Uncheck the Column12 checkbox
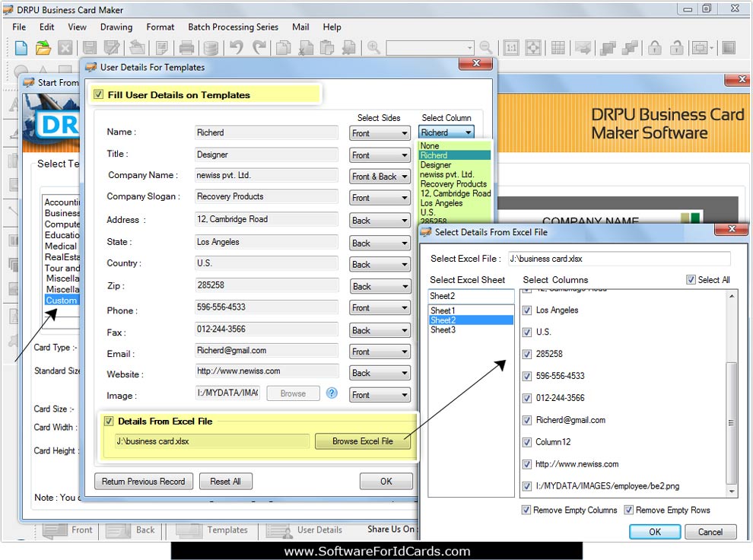The width and height of the screenshot is (753, 560). tap(527, 442)
